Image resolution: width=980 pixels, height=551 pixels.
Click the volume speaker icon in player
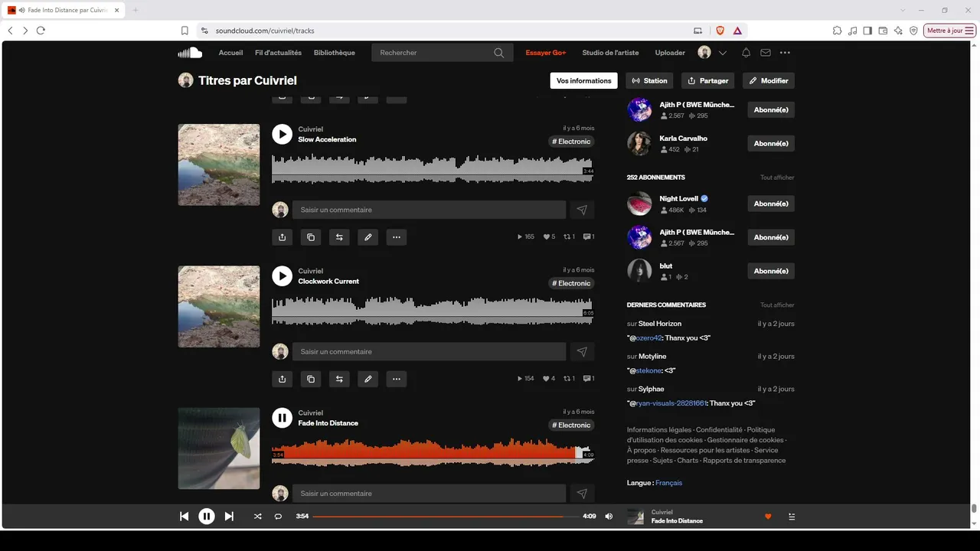[x=609, y=517]
